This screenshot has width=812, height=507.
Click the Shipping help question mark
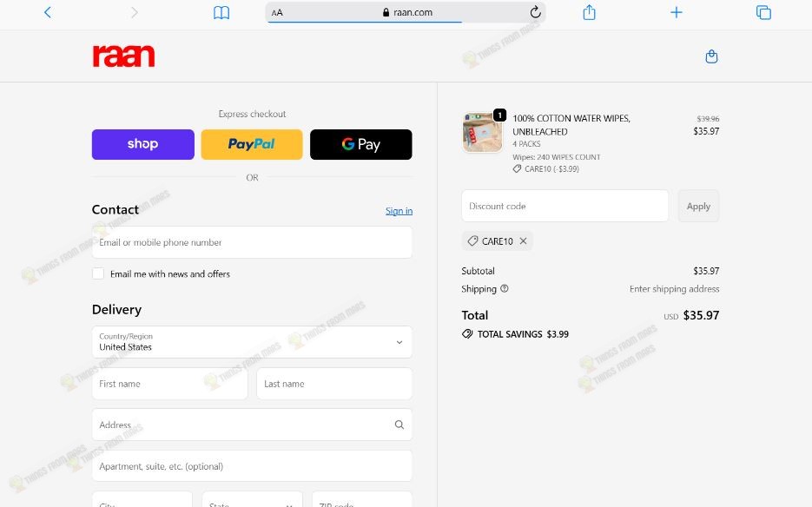click(504, 288)
